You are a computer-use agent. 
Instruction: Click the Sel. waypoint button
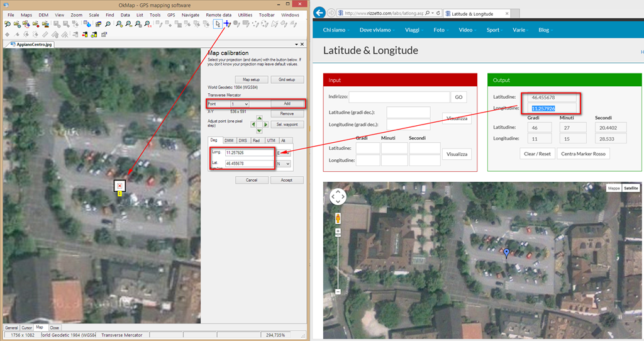coord(287,125)
